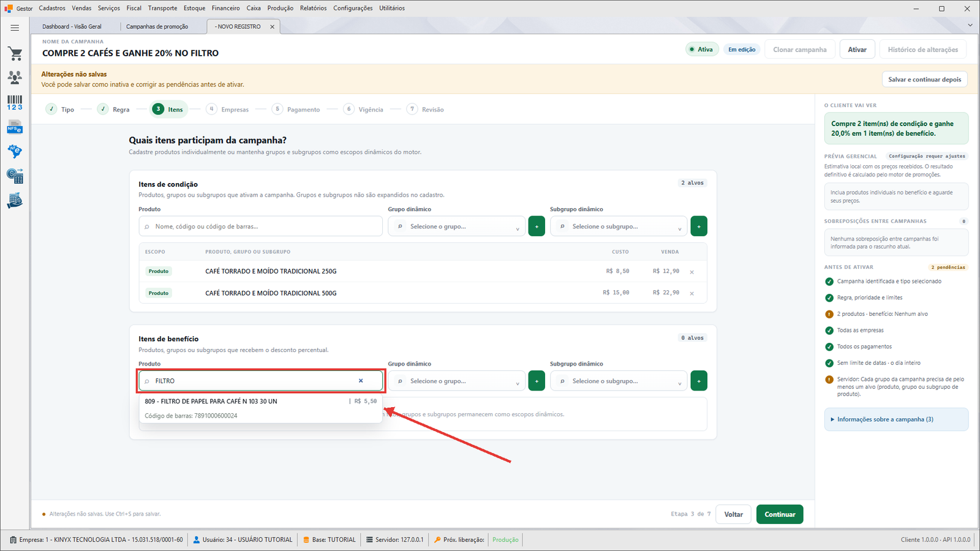This screenshot has height=551, width=980.
Task: Click the Ativa status badge
Action: pyautogui.click(x=701, y=50)
